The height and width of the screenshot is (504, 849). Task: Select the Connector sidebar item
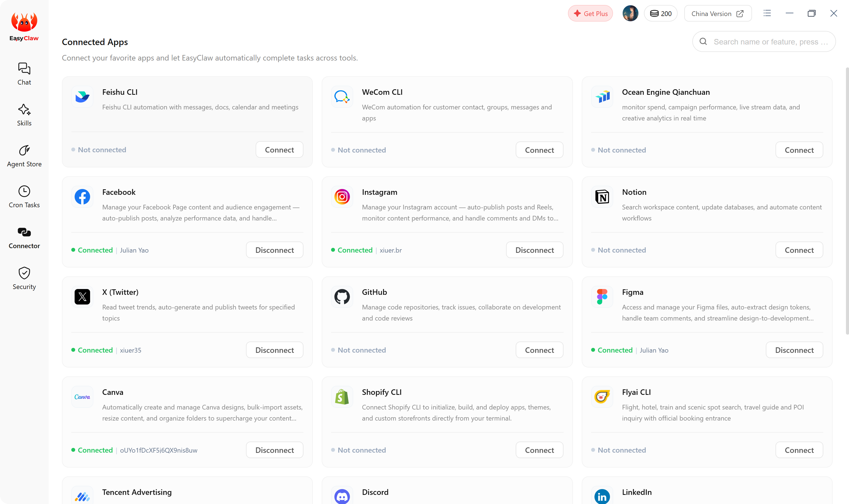click(x=24, y=237)
